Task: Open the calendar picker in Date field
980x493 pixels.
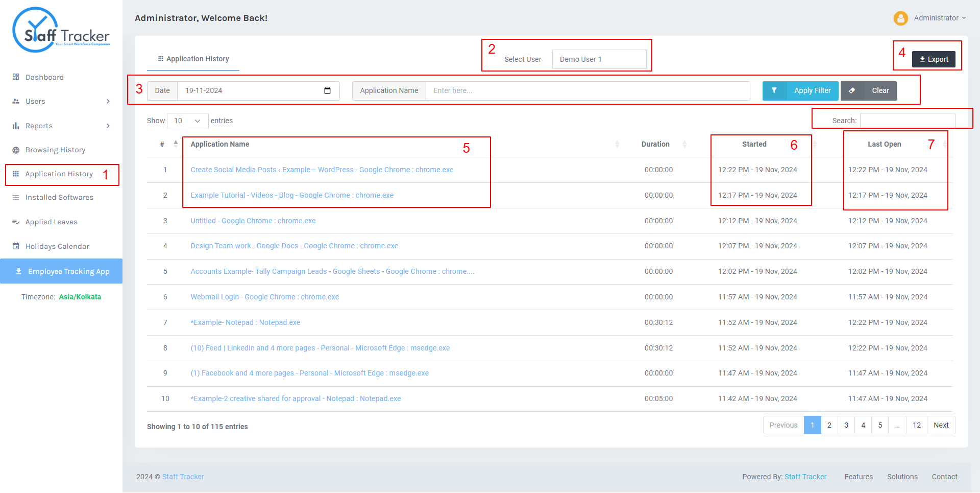Action: (x=328, y=91)
